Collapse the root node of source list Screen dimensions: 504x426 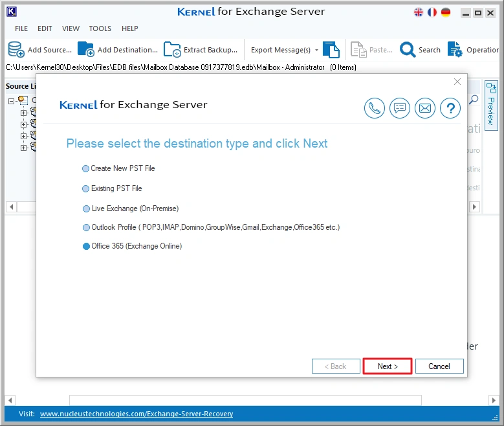point(11,101)
